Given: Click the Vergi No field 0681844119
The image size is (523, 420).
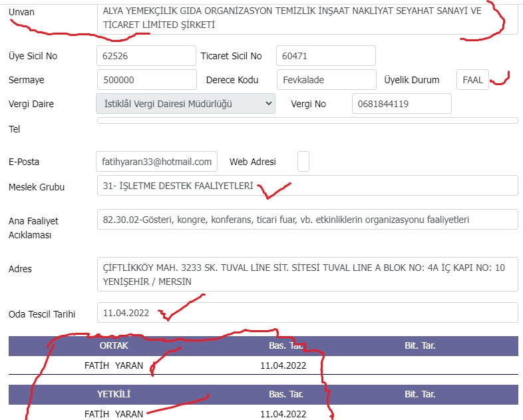Looking at the screenshot, I should (x=402, y=104).
